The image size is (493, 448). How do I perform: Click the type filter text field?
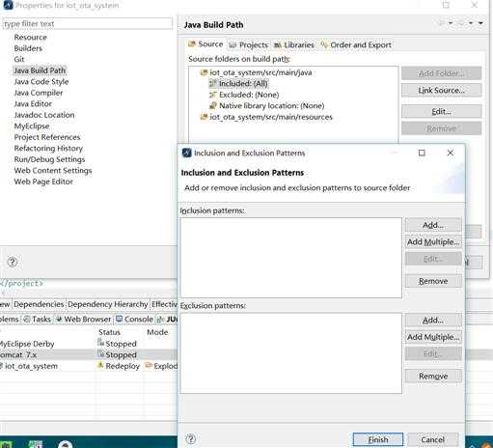[87, 24]
